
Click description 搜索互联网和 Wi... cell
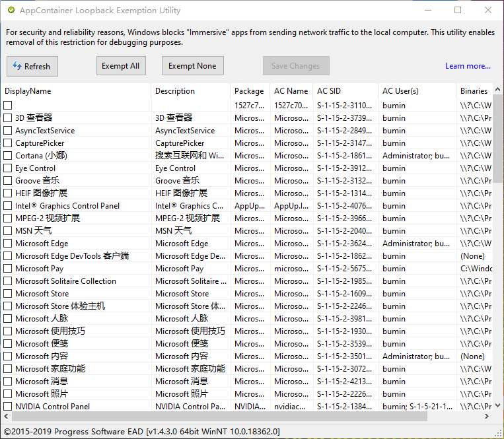[190, 156]
